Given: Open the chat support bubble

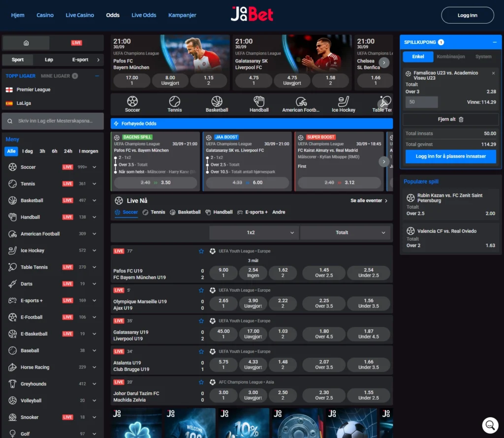Looking at the screenshot, I should coord(490,425).
